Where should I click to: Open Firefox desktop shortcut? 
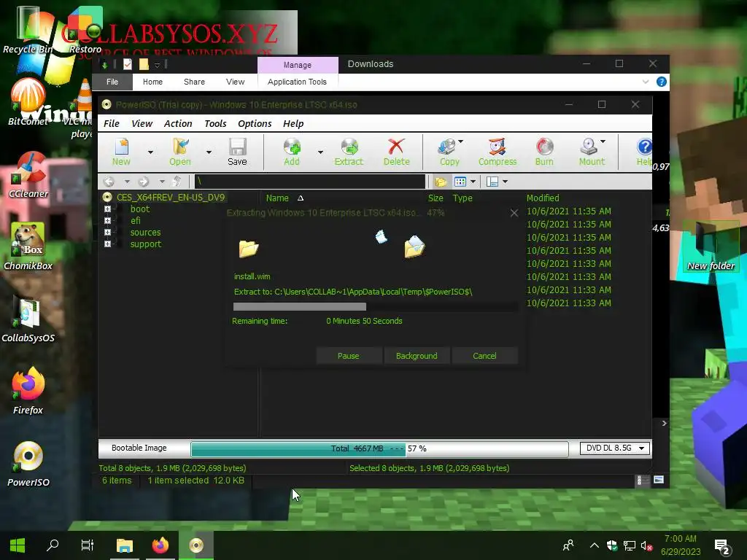28,391
